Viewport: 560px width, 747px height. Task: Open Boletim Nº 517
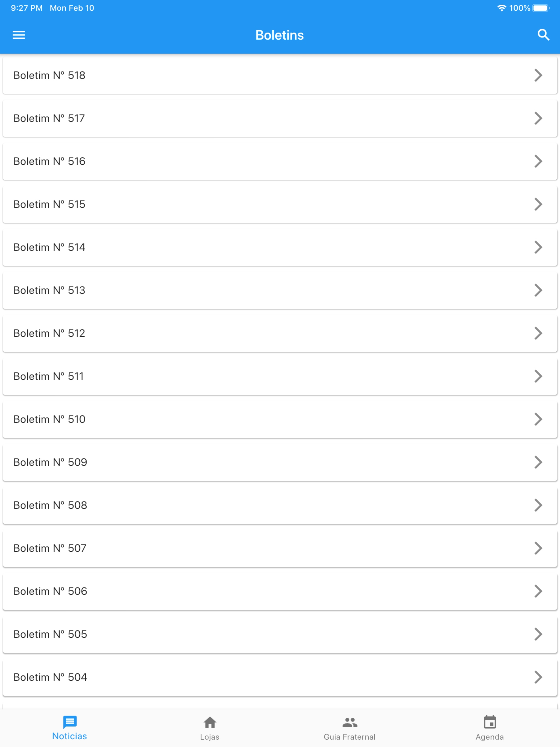coord(280,118)
